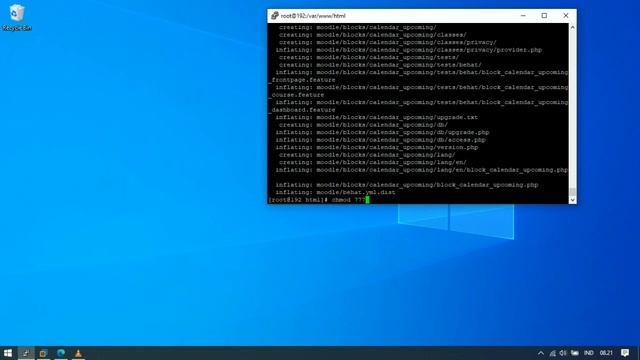640x360 pixels.
Task: Open the Recycle Bin desktop icon
Action: [17, 18]
